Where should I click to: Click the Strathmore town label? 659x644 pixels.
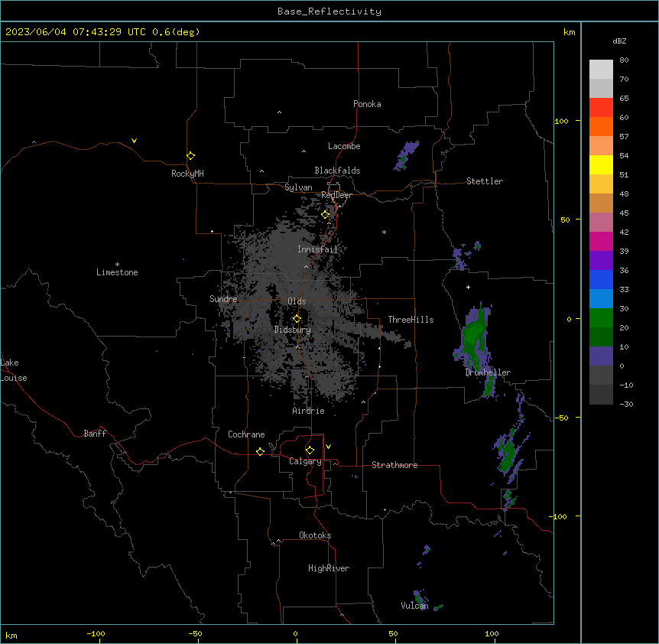[x=394, y=465]
